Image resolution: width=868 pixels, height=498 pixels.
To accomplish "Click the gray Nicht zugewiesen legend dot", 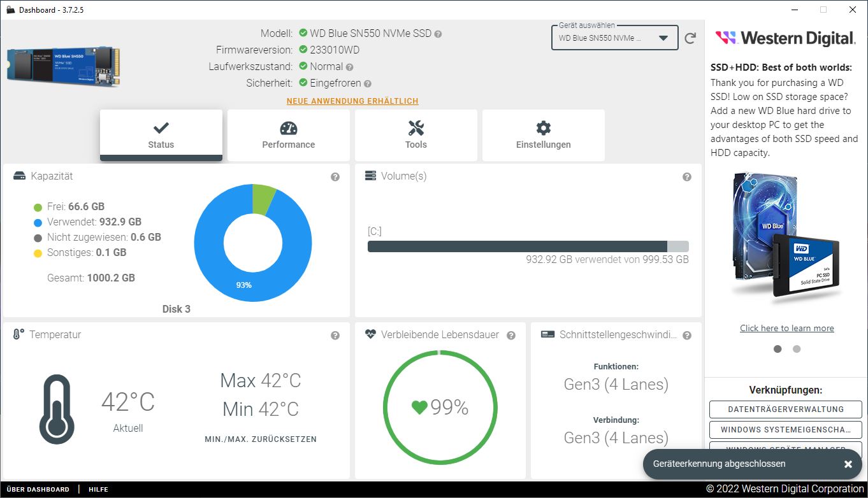I will point(38,238).
